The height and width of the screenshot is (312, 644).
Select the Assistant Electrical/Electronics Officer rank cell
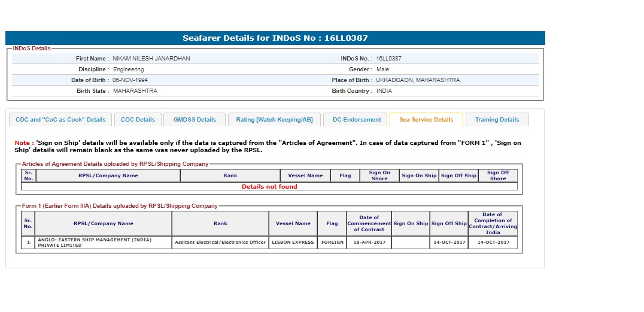click(220, 243)
